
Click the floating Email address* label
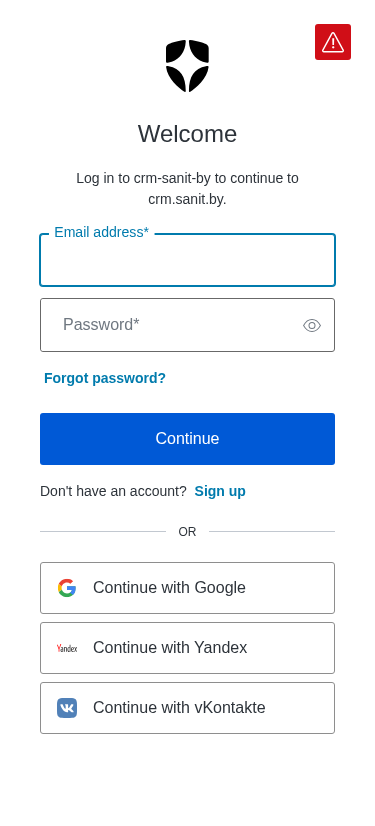point(102,232)
